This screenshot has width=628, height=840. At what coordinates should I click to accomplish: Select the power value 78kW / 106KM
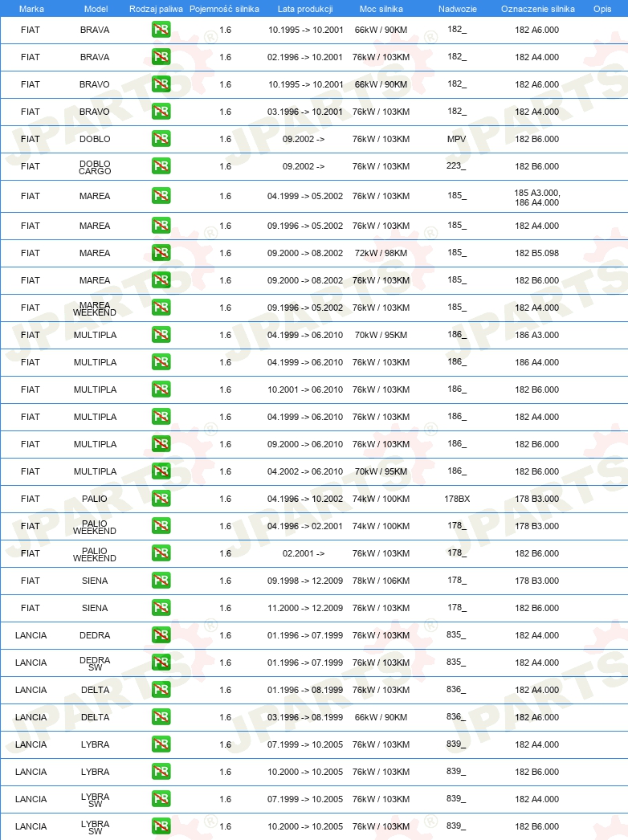(x=381, y=581)
